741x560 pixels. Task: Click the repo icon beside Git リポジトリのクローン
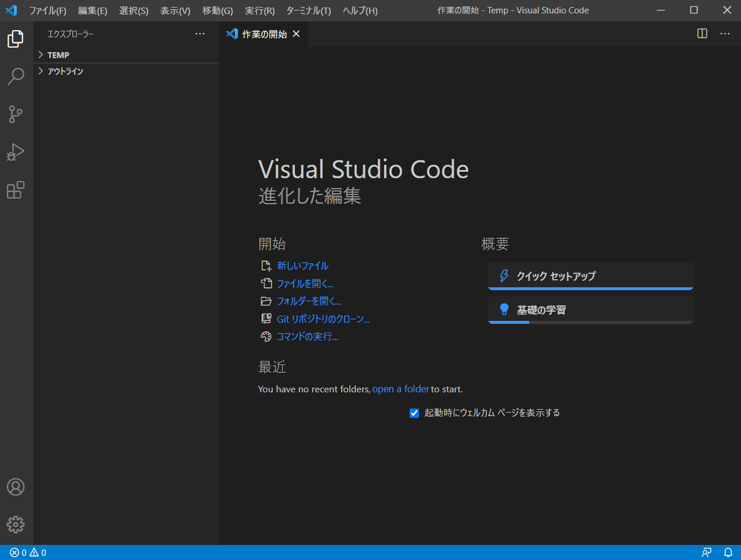point(266,319)
